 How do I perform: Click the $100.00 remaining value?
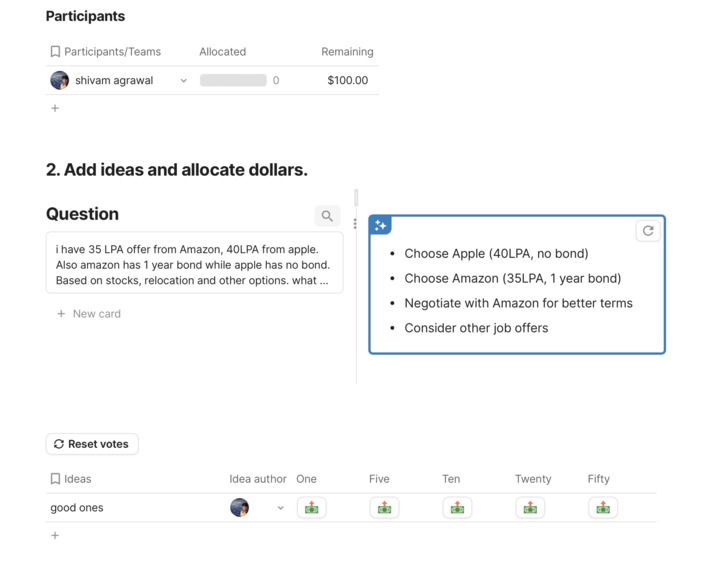348,80
